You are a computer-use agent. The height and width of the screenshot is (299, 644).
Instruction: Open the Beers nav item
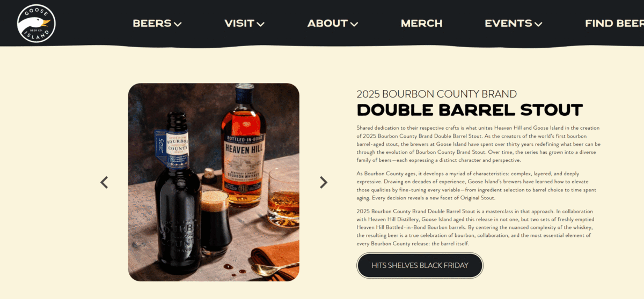click(x=152, y=24)
